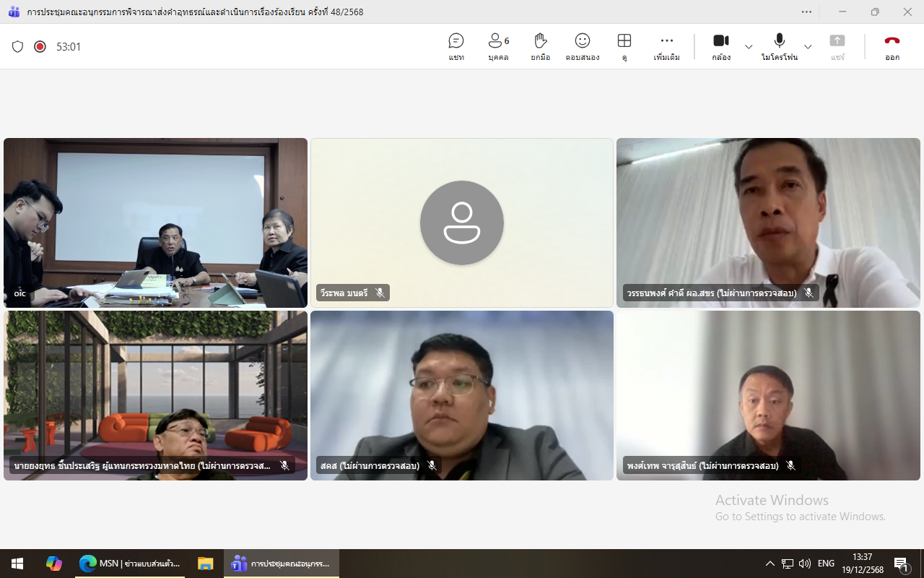
Task: Mute or unmute the microphone
Action: (779, 47)
